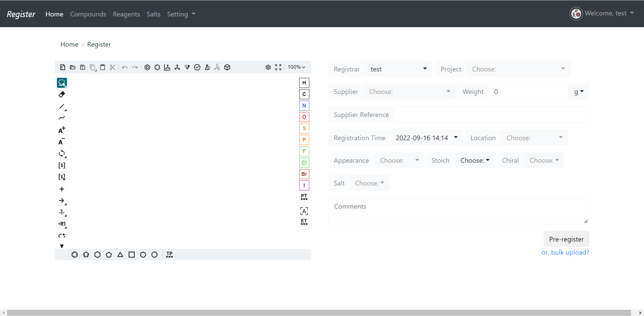Open the 3D viewer cube icon
Image resolution: width=644 pixels, height=316 pixels.
(227, 67)
